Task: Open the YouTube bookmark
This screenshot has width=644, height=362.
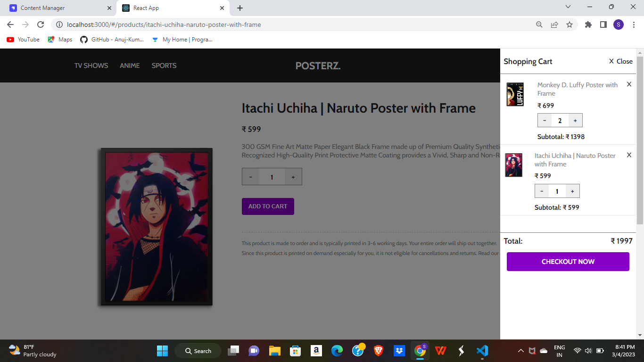Action: tap(23, 40)
